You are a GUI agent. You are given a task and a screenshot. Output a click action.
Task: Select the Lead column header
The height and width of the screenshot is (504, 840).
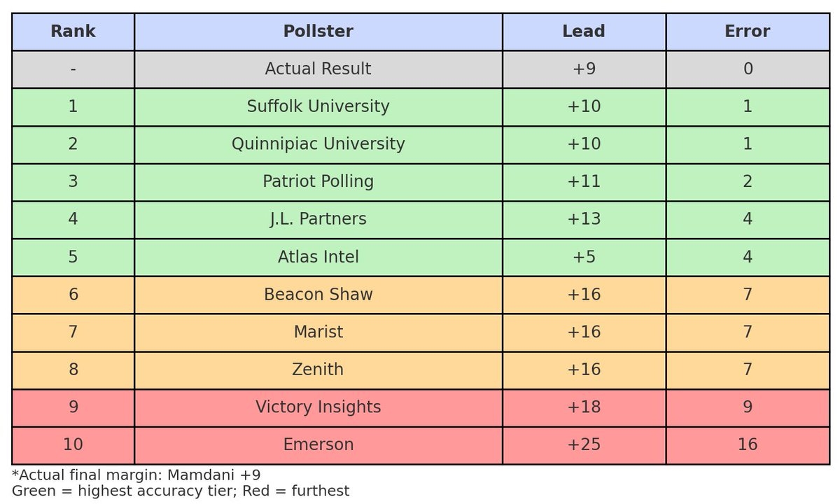click(x=583, y=31)
